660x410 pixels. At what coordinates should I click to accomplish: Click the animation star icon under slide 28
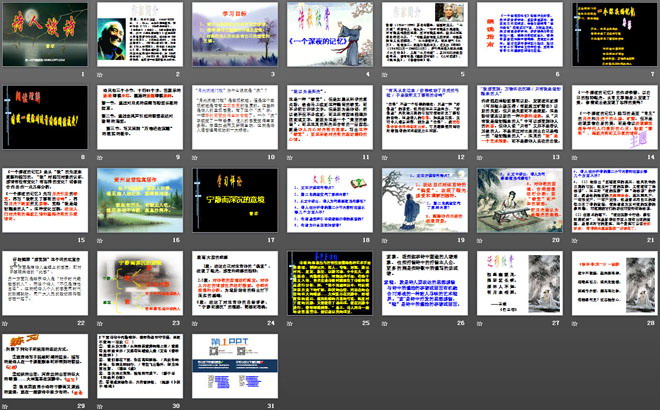[575, 323]
